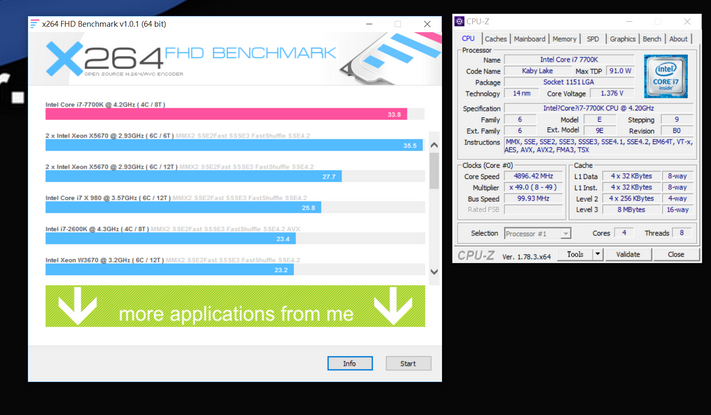Click the Multiplier value x 49.0 (8 - 49)
Image resolution: width=711 pixels, height=415 pixels.
(533, 187)
